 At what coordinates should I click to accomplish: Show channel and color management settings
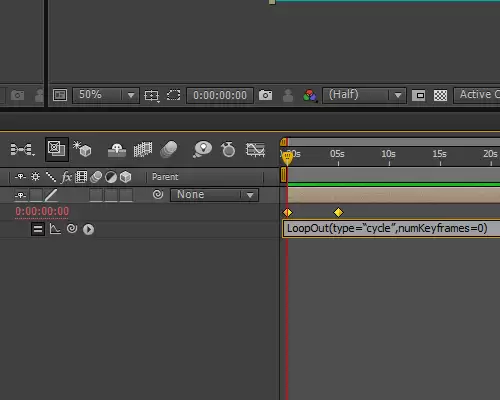[x=310, y=96]
